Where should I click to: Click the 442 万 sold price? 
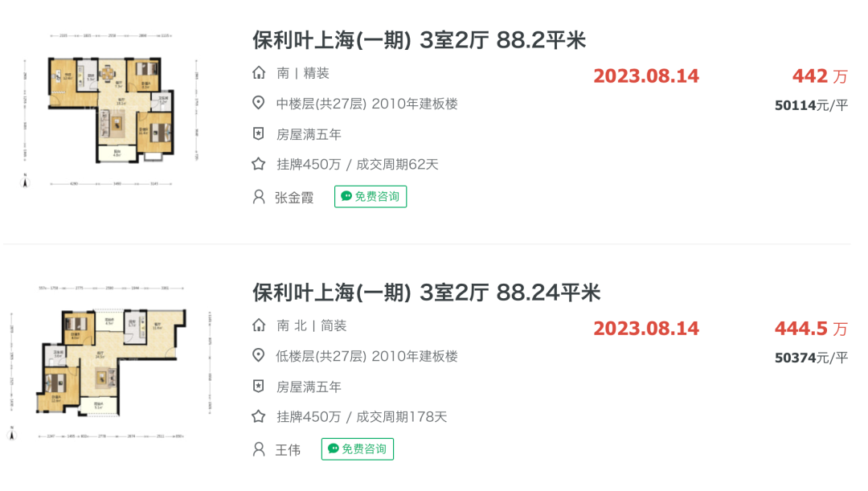820,76
